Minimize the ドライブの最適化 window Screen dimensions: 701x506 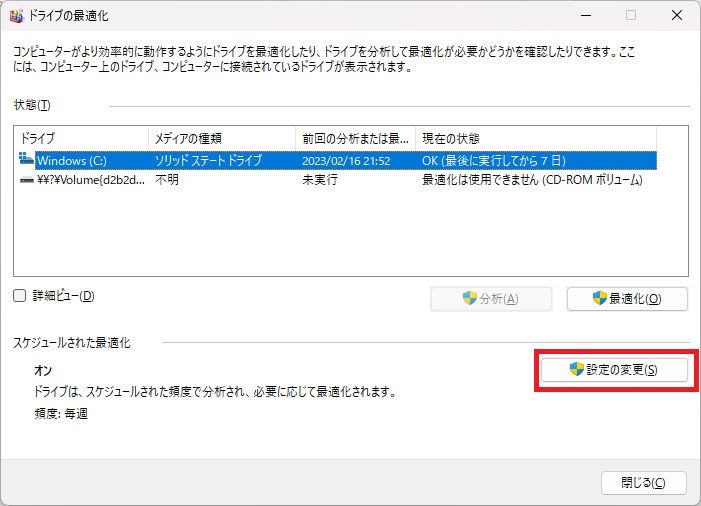click(x=586, y=15)
